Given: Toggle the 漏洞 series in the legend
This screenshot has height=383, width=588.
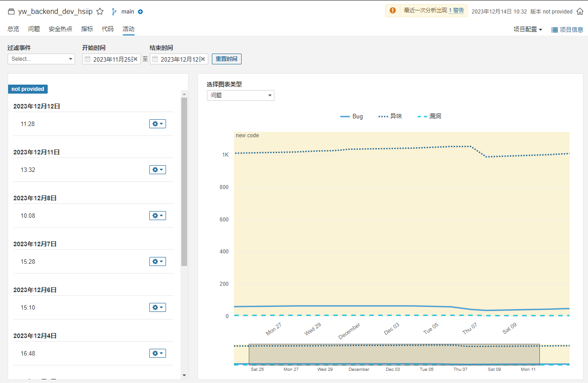Looking at the screenshot, I should [x=430, y=116].
